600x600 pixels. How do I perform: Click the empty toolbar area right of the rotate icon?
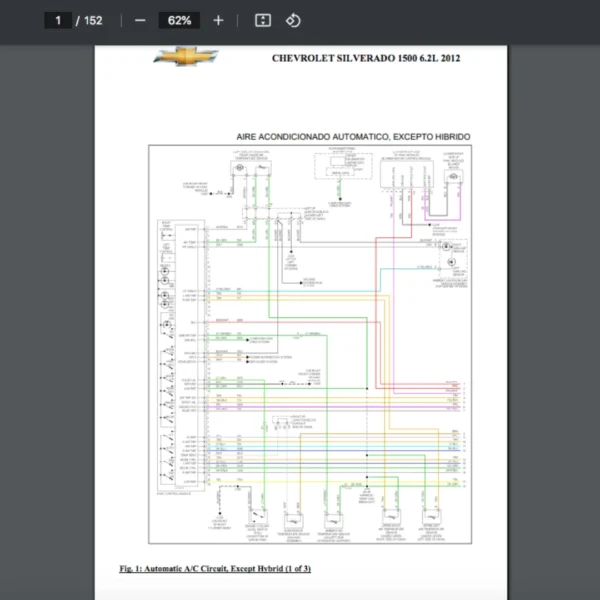tap(450, 20)
